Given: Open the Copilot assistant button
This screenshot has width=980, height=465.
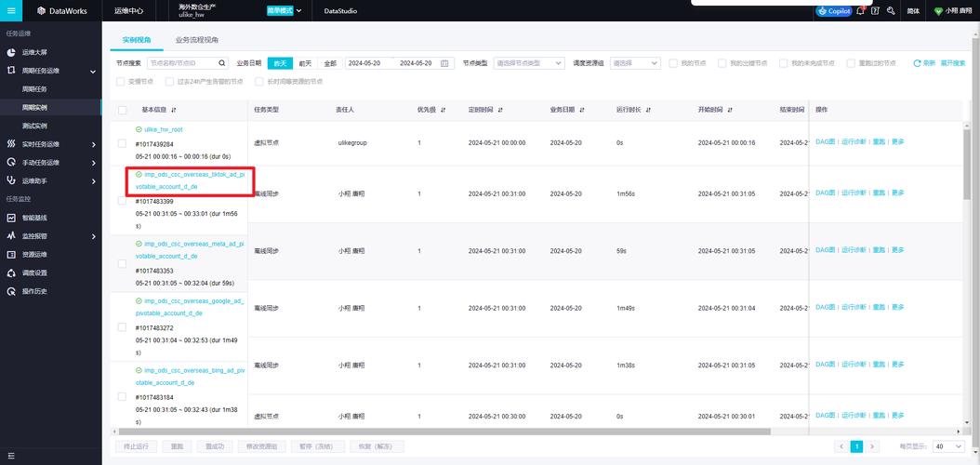Looking at the screenshot, I should coord(833,11).
